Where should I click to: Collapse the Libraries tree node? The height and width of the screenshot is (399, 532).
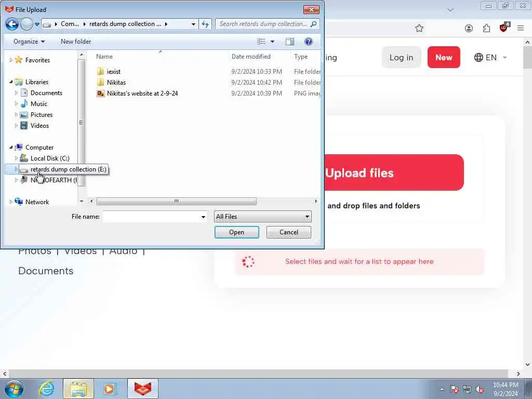point(11,82)
